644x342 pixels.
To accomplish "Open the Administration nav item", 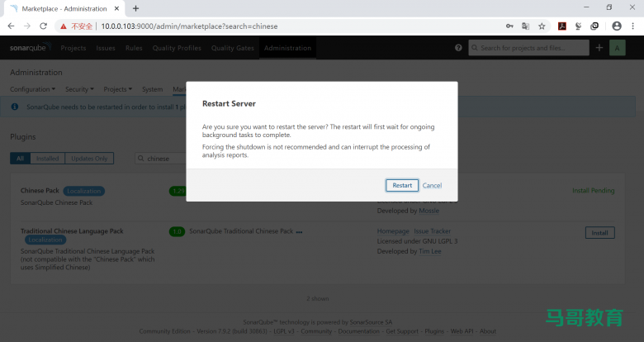I will click(x=287, y=48).
